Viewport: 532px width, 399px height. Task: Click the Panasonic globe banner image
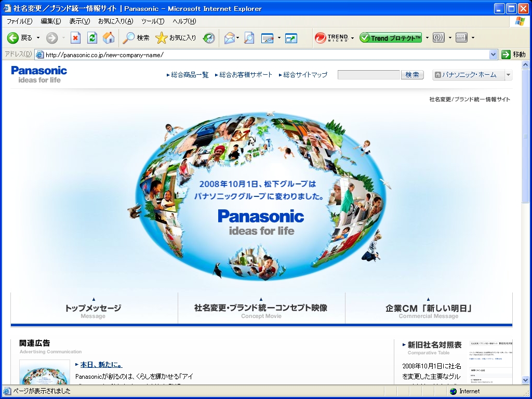click(x=261, y=196)
